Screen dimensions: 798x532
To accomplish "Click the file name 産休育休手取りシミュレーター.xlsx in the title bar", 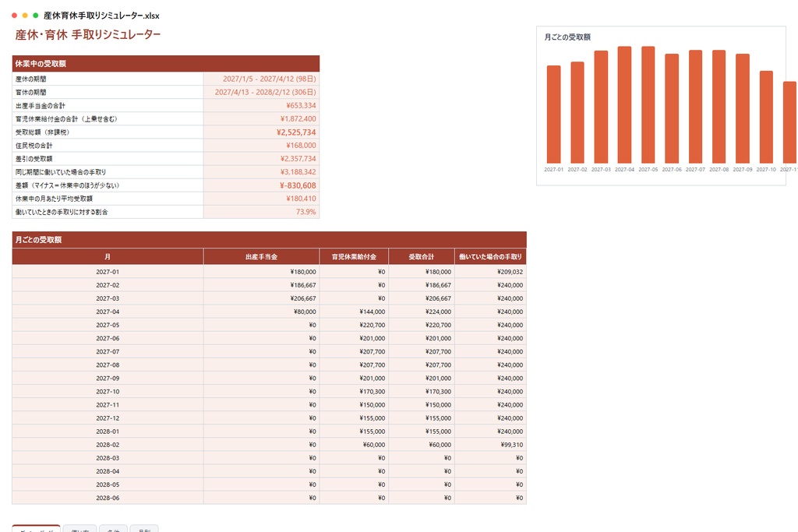I will (x=101, y=16).
